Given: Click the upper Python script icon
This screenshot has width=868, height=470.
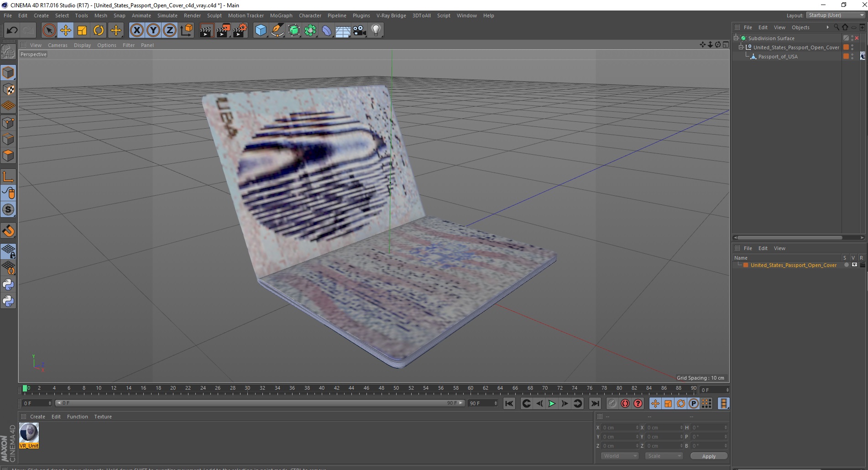Looking at the screenshot, I should point(8,285).
